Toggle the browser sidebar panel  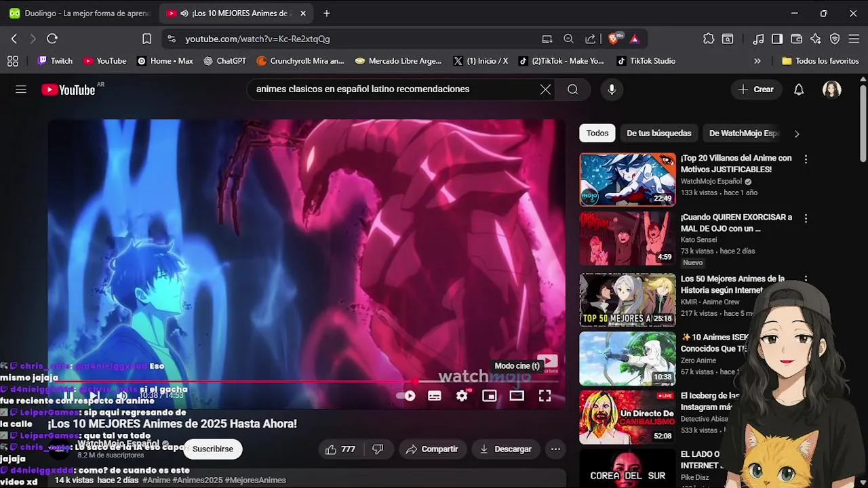pos(777,39)
